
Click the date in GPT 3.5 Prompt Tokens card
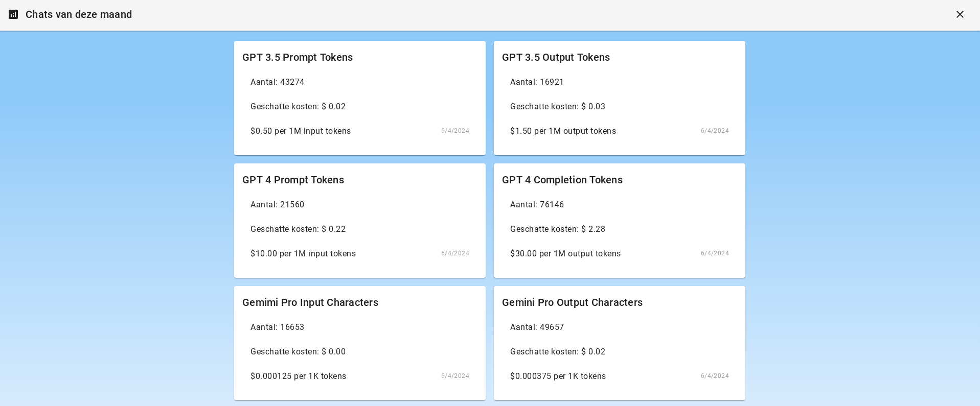tap(455, 131)
